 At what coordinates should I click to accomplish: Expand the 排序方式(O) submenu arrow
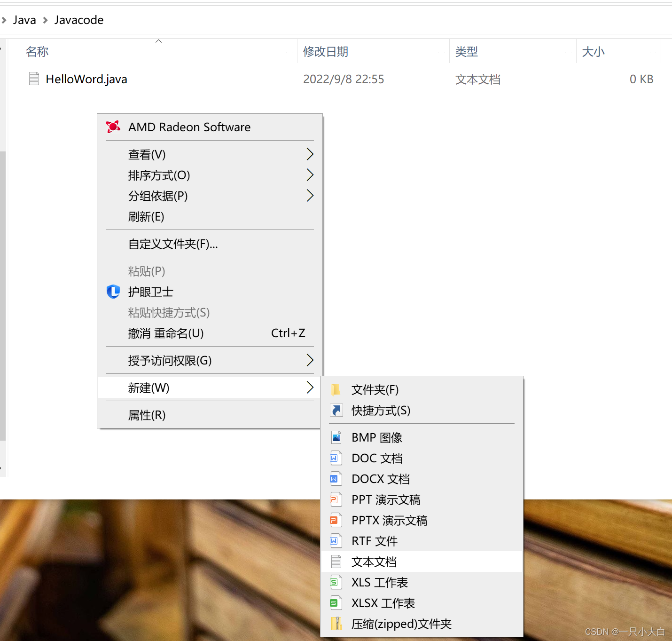point(309,174)
